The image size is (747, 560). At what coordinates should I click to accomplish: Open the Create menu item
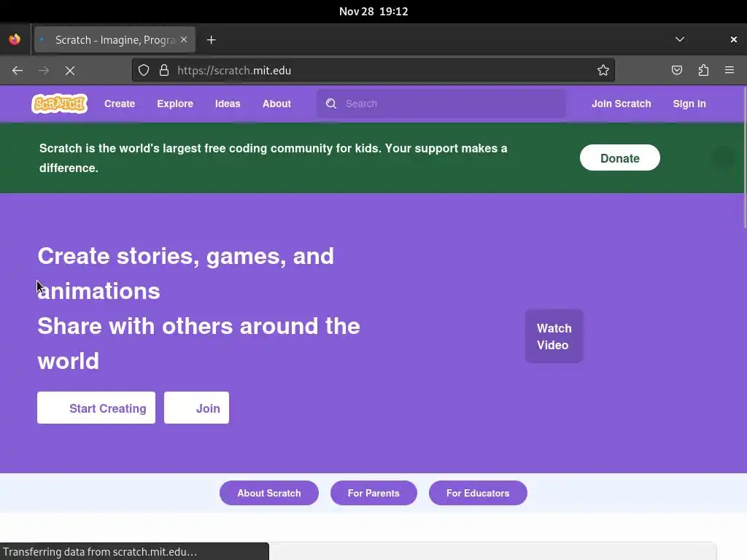point(120,104)
